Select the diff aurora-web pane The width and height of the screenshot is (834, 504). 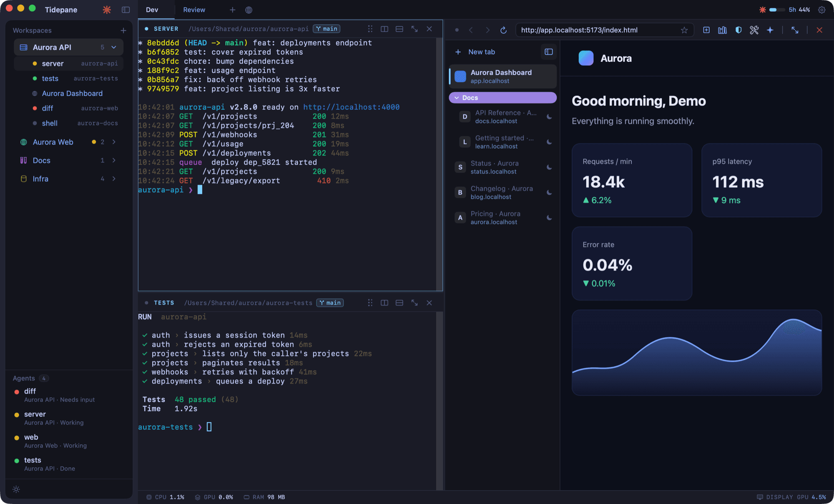tap(69, 108)
